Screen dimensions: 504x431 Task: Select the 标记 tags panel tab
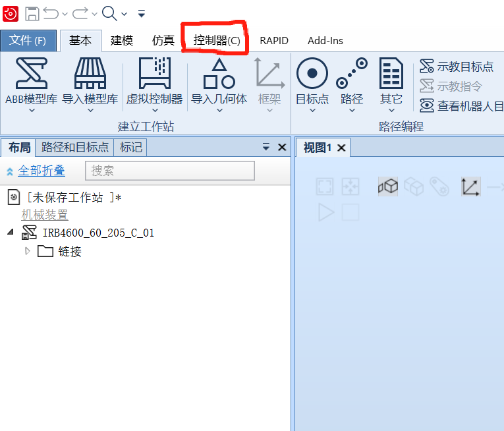tap(131, 148)
